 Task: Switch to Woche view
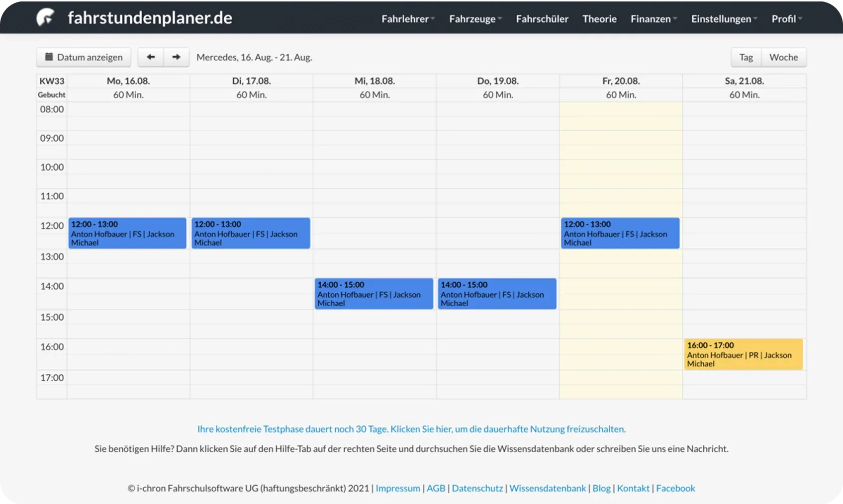(783, 57)
